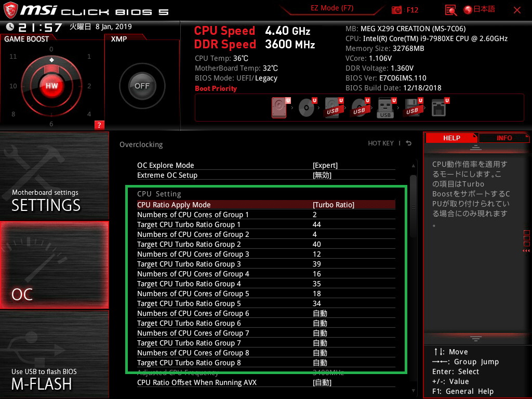Click the MotherBoard Temp: 32℃ reading
This screenshot has width=532, height=399.
(x=236, y=68)
